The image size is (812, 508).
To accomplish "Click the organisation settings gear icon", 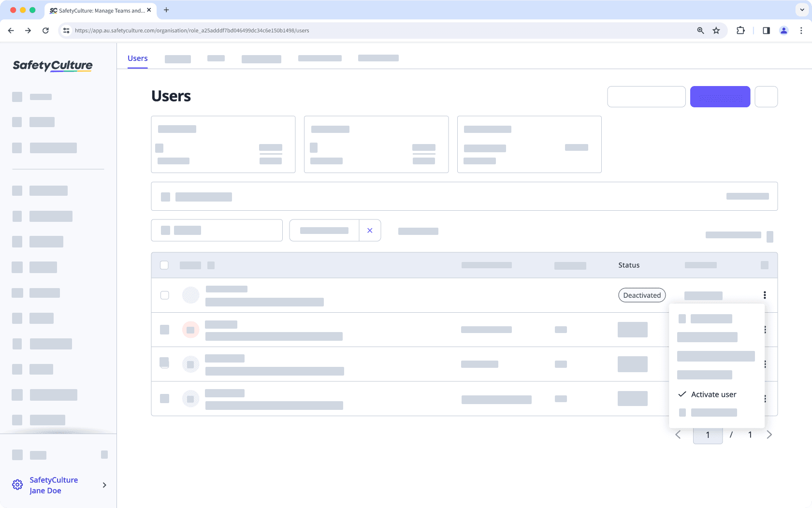I will [17, 484].
